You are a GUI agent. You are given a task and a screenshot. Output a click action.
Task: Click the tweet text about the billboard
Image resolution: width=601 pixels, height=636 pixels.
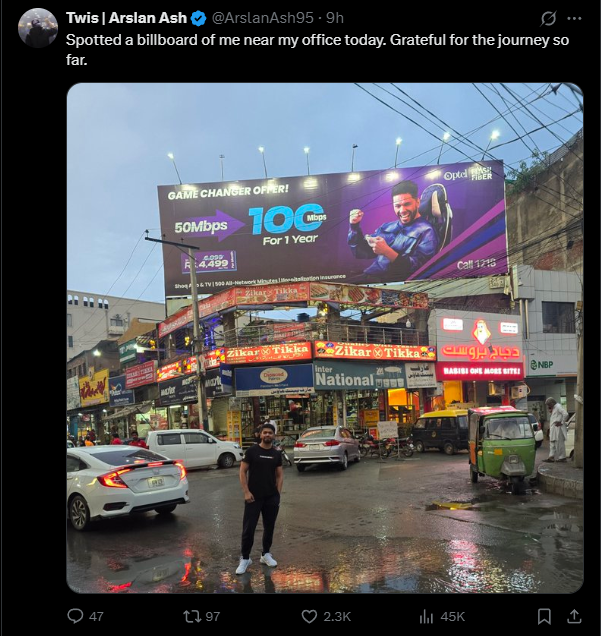317,50
